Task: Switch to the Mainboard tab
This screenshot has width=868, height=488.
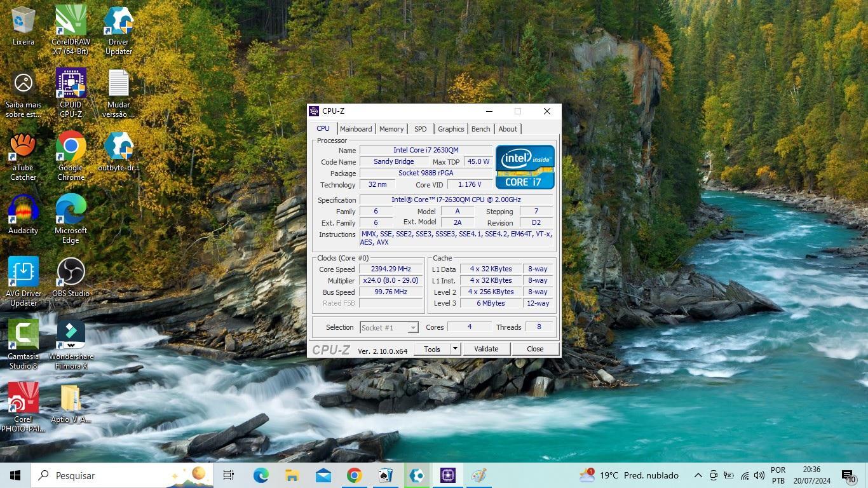Action: click(356, 129)
